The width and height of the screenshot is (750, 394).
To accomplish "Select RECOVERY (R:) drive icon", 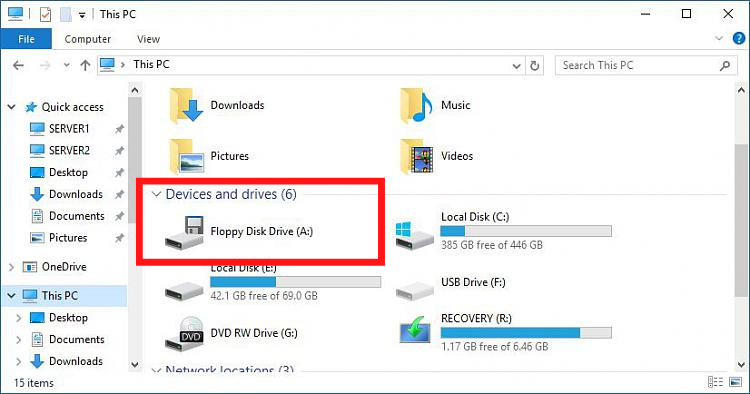I will pyautogui.click(x=415, y=330).
